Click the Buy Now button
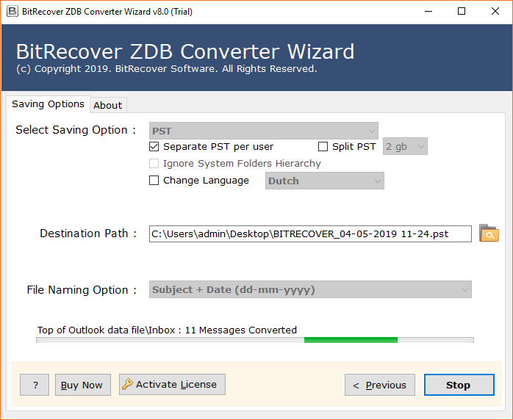This screenshot has height=420, width=513. 83,385
